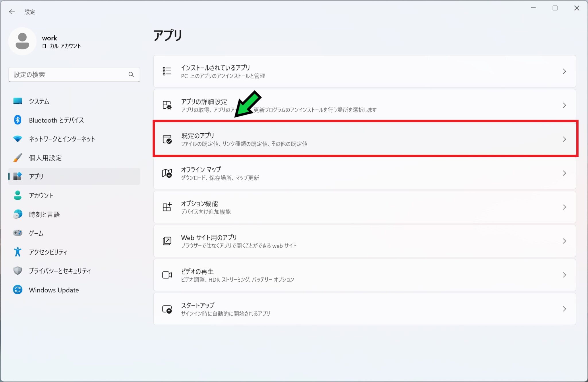The image size is (588, 382).
Task: Expand the スタートアップ row chevron
Action: coord(564,309)
